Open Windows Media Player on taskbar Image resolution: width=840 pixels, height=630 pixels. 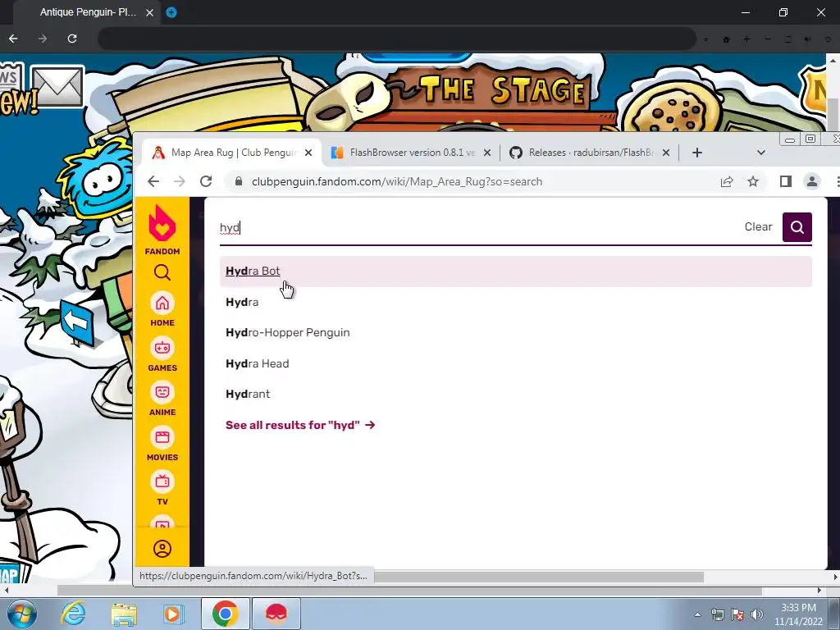[x=173, y=614]
